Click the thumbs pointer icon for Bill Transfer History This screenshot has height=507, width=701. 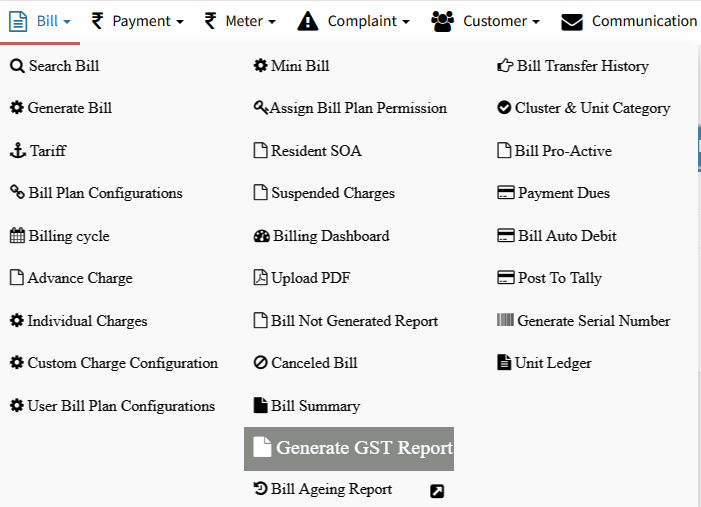tap(505, 66)
